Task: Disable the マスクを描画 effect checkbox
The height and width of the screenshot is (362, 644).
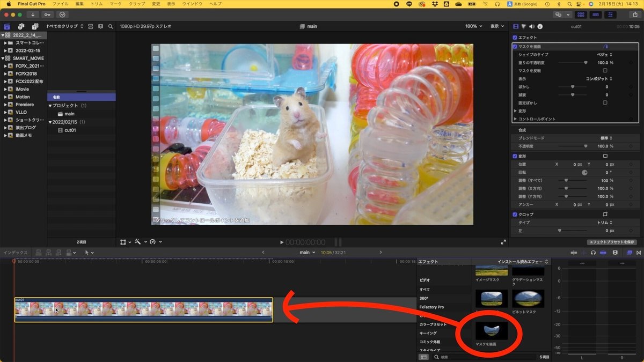Action: pos(515,47)
